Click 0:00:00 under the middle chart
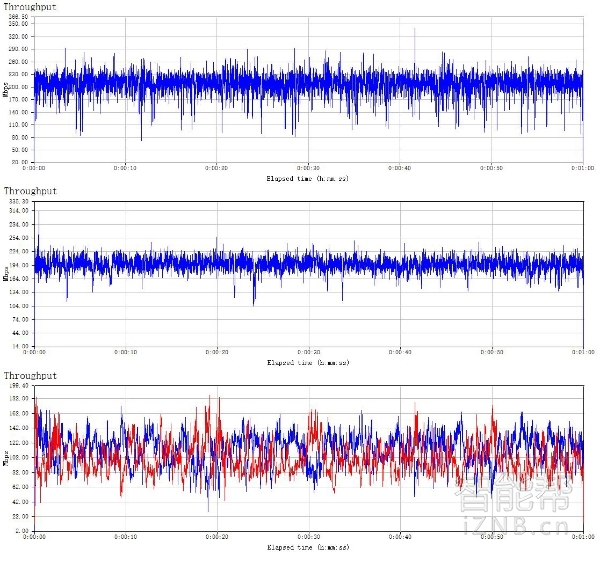 [x=34, y=352]
